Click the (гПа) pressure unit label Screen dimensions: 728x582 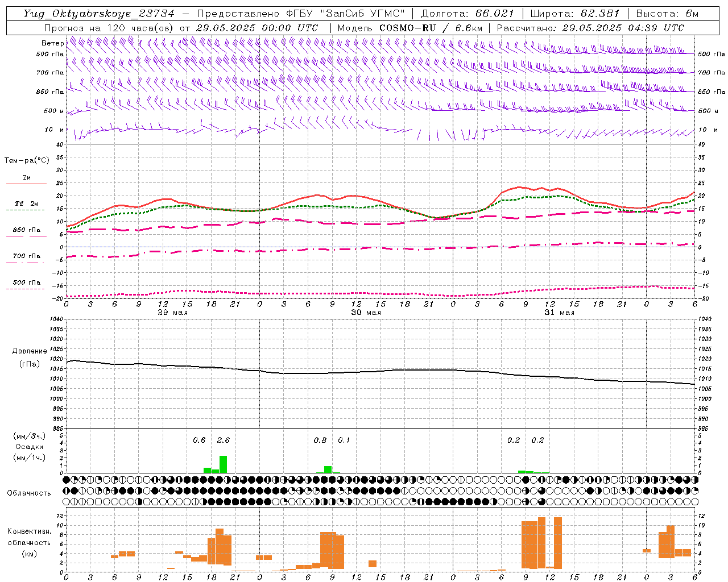pos(30,364)
